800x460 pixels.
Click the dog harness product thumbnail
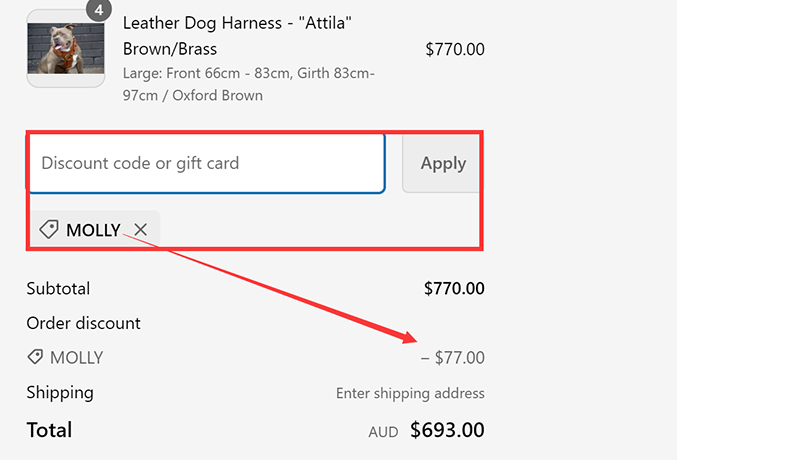click(65, 48)
